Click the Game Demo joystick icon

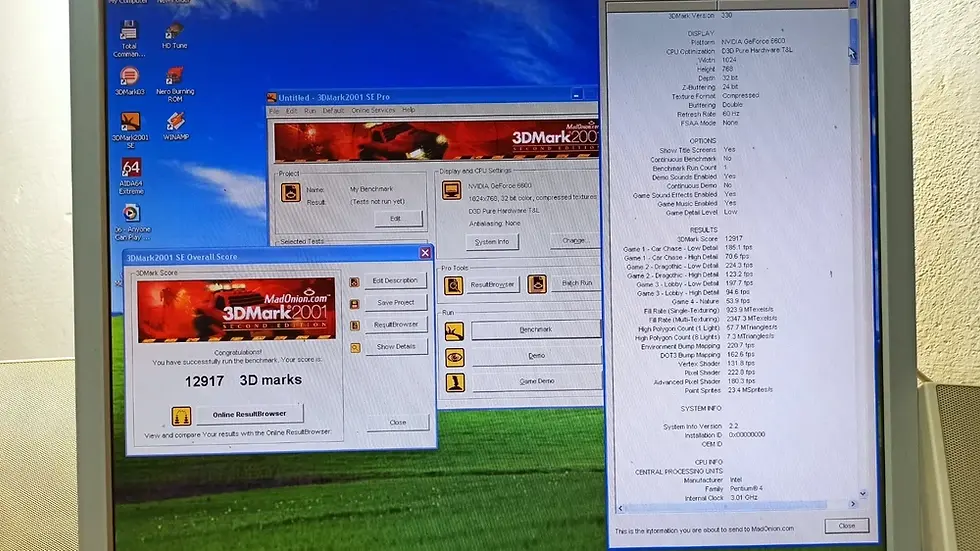[x=455, y=382]
